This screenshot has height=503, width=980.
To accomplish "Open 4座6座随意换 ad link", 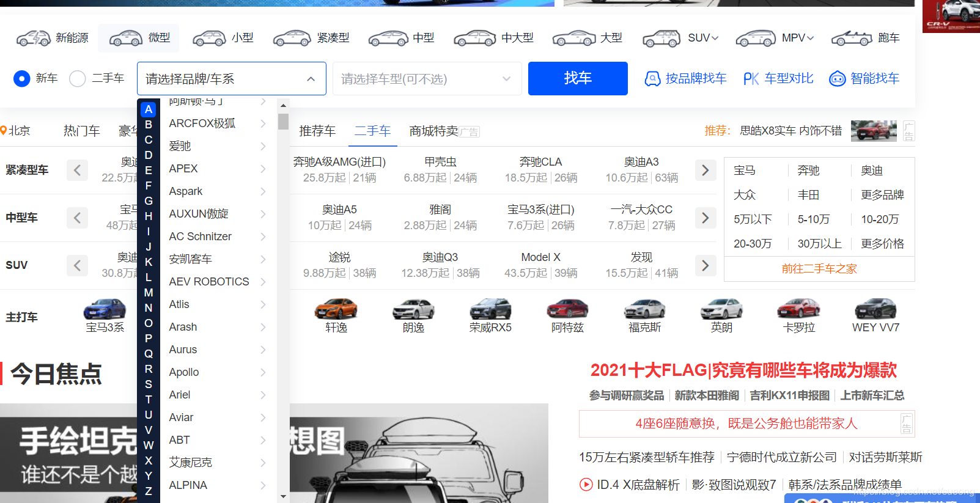I will tap(746, 424).
